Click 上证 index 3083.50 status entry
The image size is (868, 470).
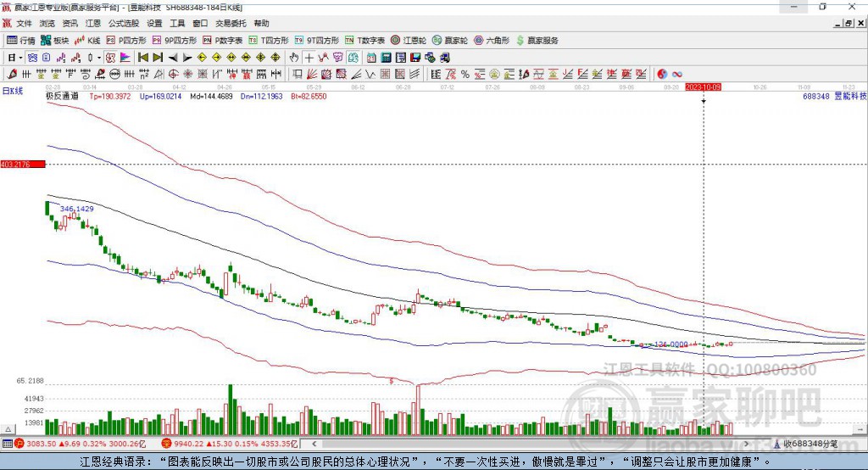pyautogui.click(x=81, y=444)
